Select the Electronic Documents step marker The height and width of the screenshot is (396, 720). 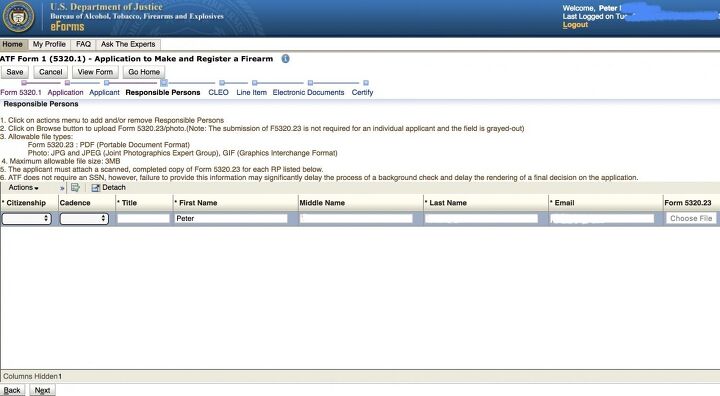click(x=310, y=83)
